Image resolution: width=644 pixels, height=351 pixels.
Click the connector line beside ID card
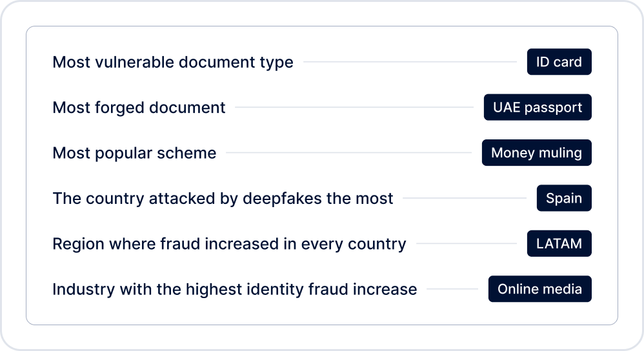click(x=410, y=63)
